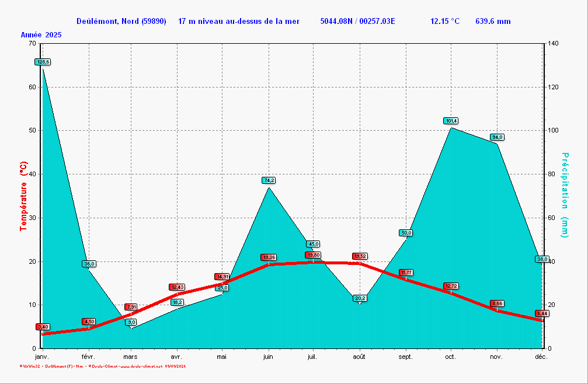Screen dimensions: 588x384
Task: Select the April temperature label 12,43
Action: tap(176, 287)
